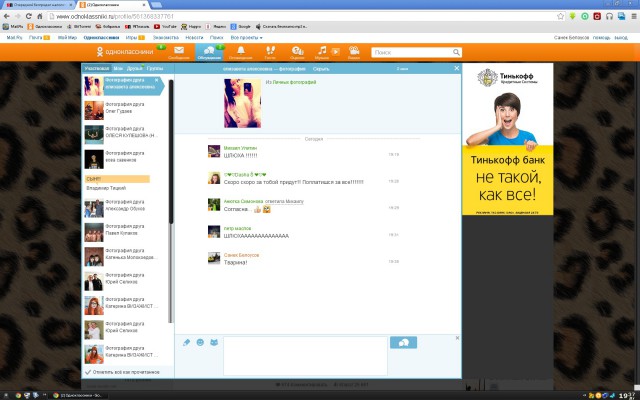Bookmark this page with the star icon
The width and height of the screenshot is (640, 400).
[560, 16]
